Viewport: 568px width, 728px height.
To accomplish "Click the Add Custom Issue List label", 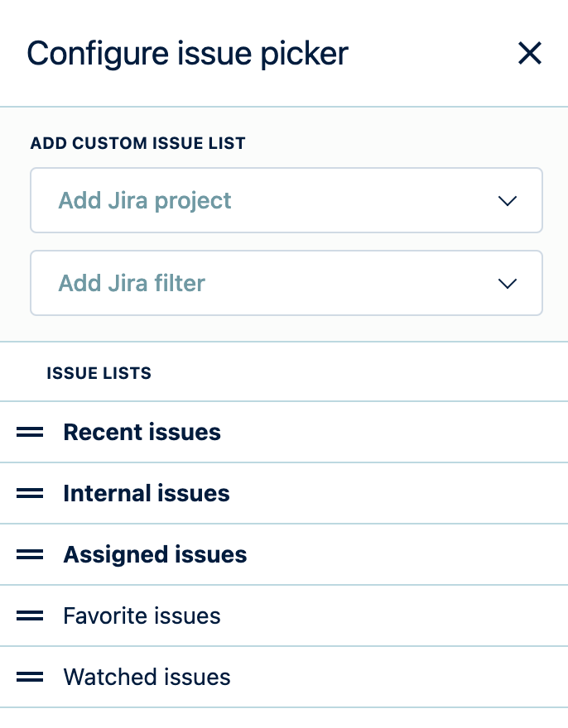I will click(x=137, y=143).
